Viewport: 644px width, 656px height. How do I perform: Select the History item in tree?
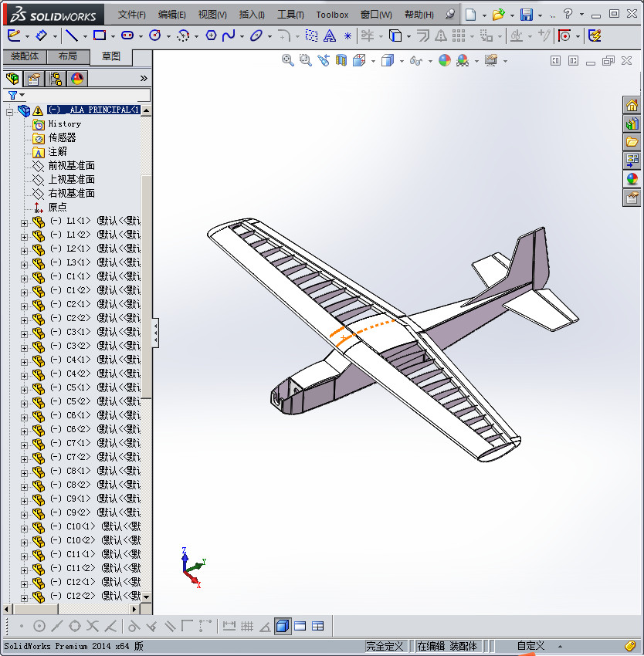click(x=65, y=123)
